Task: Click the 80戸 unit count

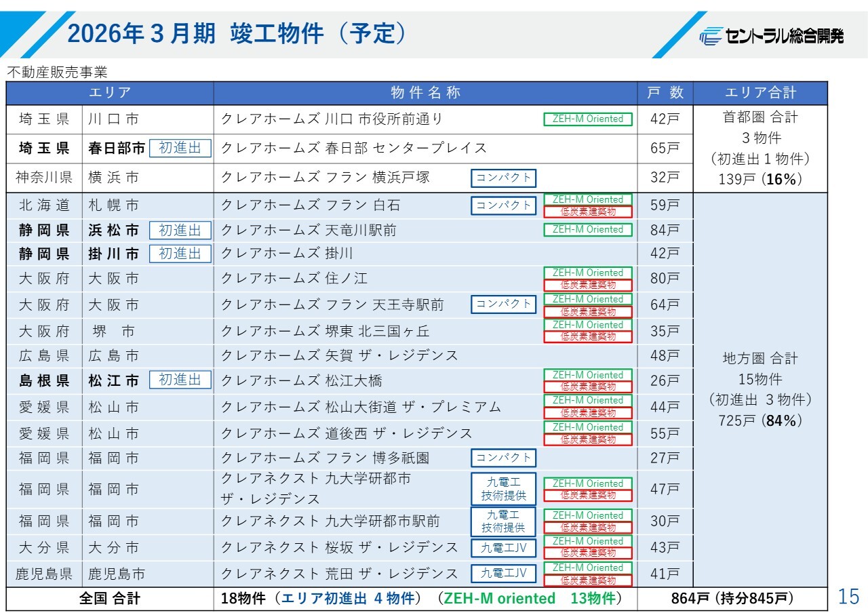Action: [x=665, y=279]
